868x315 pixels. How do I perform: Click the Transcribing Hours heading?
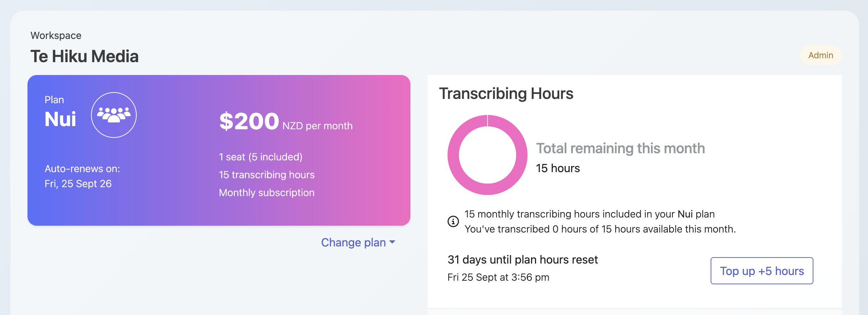506,94
